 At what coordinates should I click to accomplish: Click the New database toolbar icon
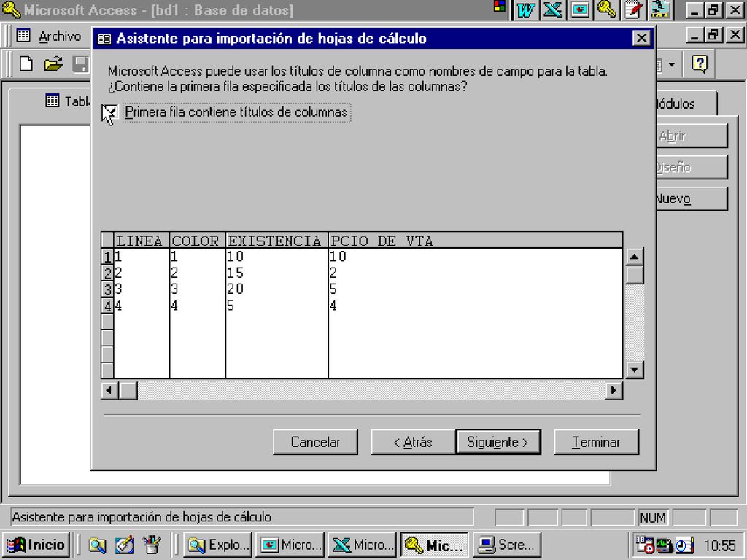(26, 63)
